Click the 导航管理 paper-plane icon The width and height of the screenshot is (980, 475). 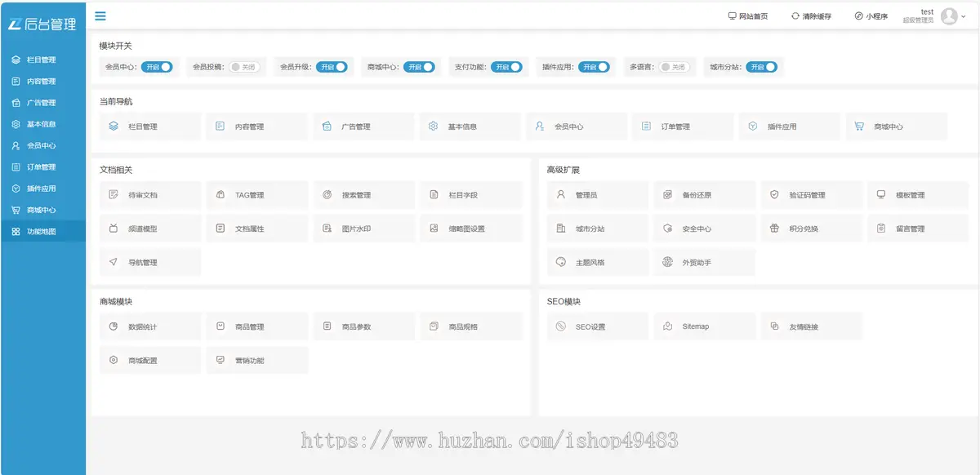click(114, 262)
